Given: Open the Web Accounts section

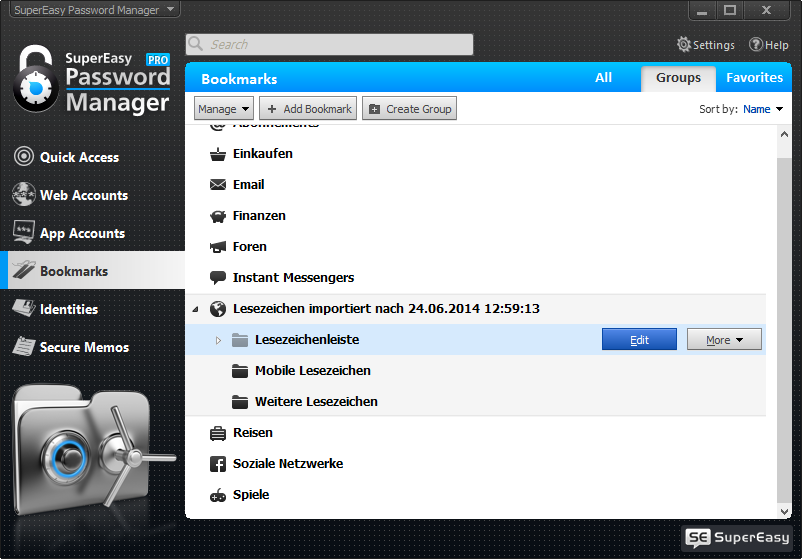Looking at the screenshot, I should click(92, 195).
